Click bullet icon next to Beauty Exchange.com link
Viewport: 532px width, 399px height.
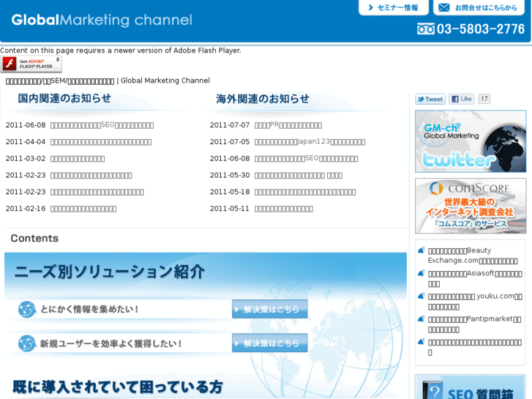point(421,250)
